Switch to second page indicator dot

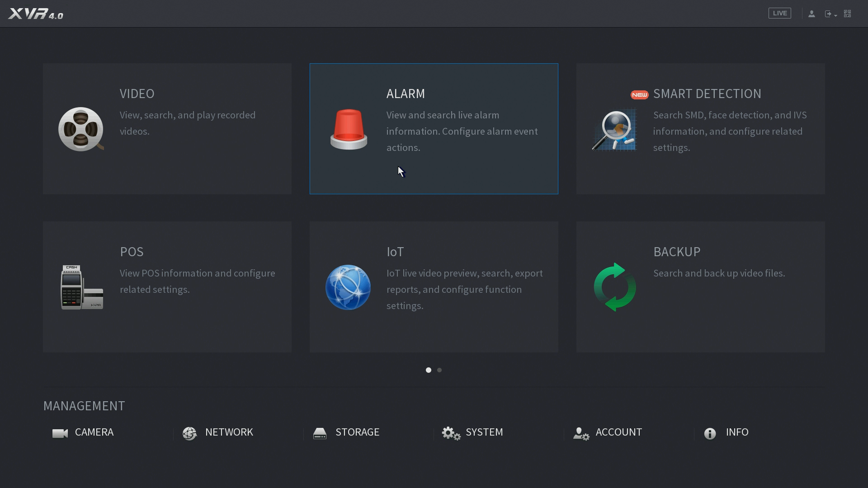click(439, 370)
